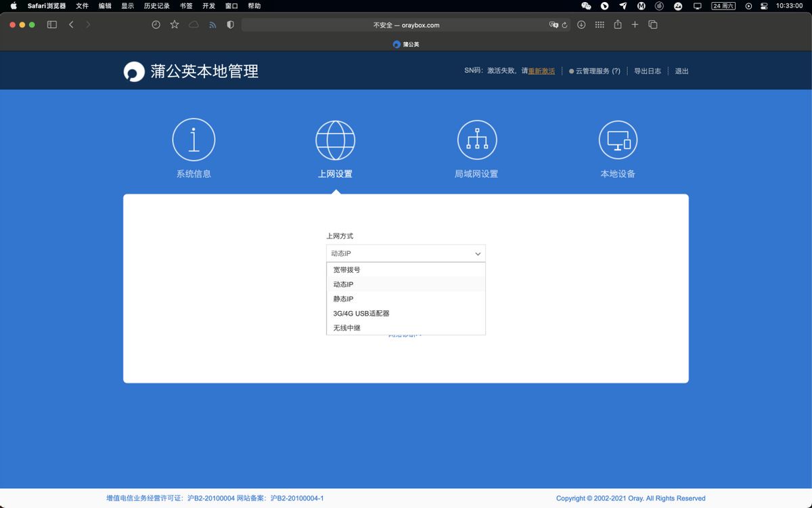The image size is (812, 508).
Task: Open the 历史记录 menu
Action: (x=157, y=6)
